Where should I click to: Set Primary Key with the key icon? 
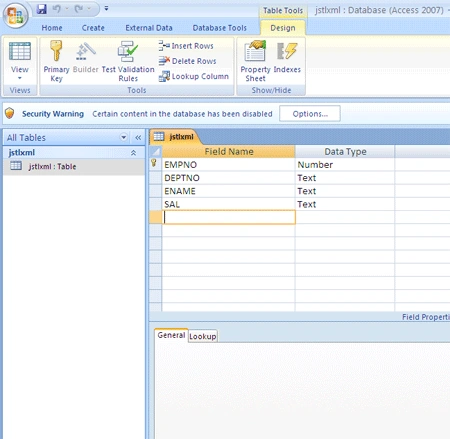(x=56, y=61)
